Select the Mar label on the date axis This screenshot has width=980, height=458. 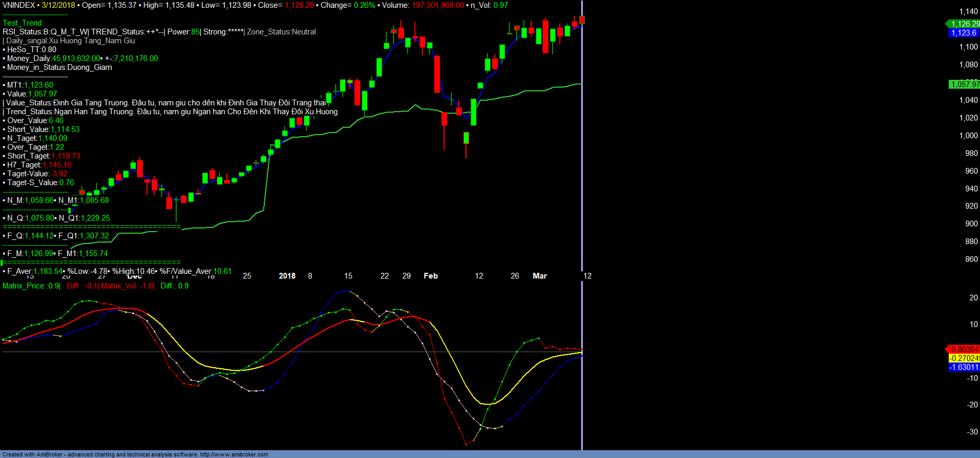(540, 276)
